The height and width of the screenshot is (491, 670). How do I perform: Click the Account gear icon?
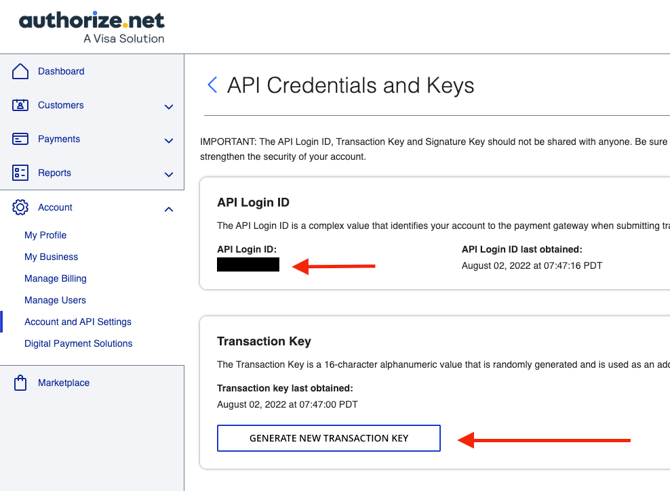click(20, 207)
